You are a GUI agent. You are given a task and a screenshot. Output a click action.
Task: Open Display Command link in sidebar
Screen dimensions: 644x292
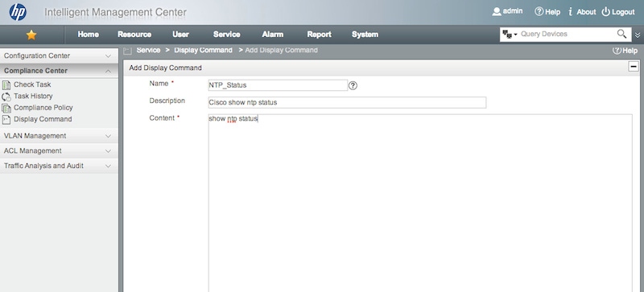(x=43, y=119)
